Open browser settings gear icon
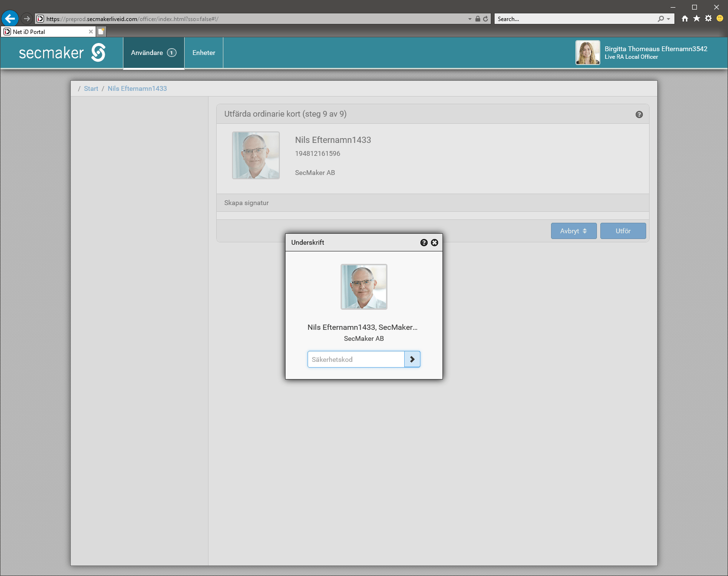This screenshot has width=728, height=576. coord(708,19)
